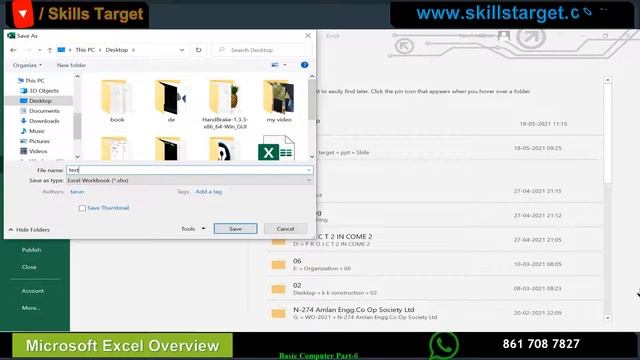
Task: Go back with the back arrow
Action: pos(13,50)
